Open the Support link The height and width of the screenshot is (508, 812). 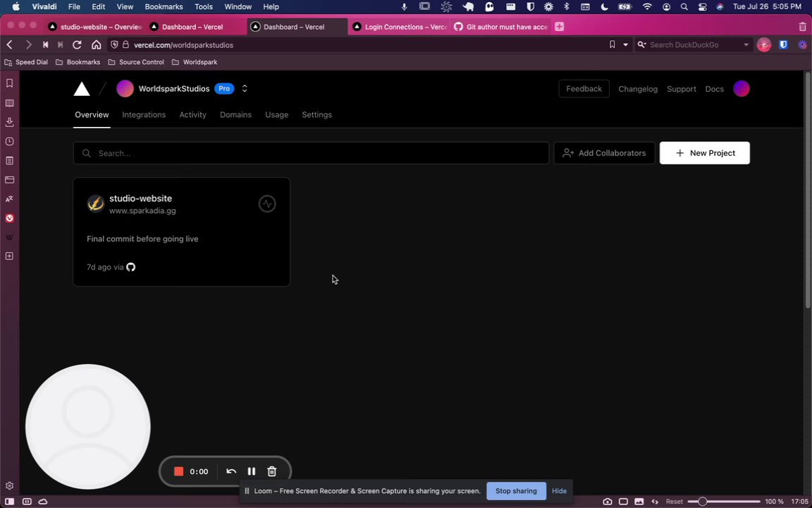coord(681,89)
